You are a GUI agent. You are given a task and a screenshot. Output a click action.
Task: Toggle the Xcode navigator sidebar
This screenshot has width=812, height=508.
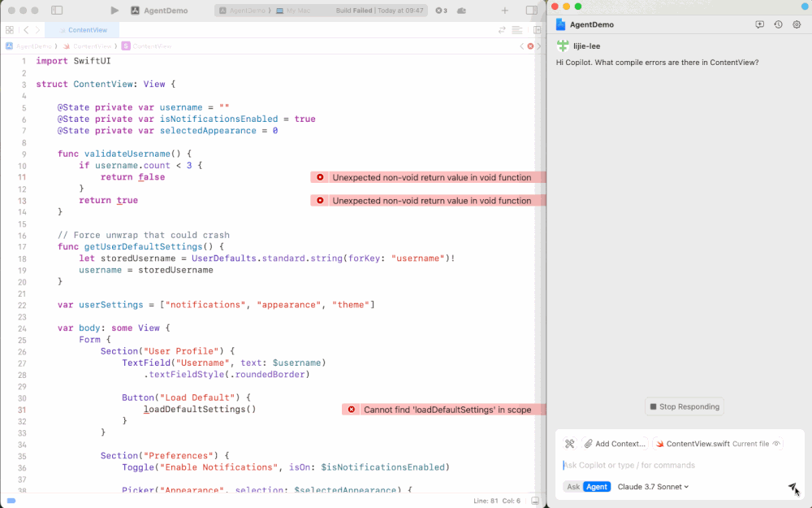click(x=57, y=11)
